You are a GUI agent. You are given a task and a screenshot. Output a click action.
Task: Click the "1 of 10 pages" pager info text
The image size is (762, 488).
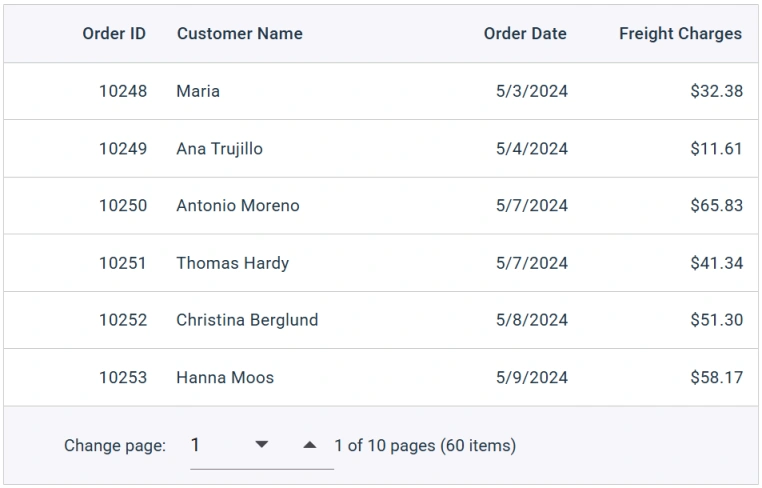pos(425,445)
